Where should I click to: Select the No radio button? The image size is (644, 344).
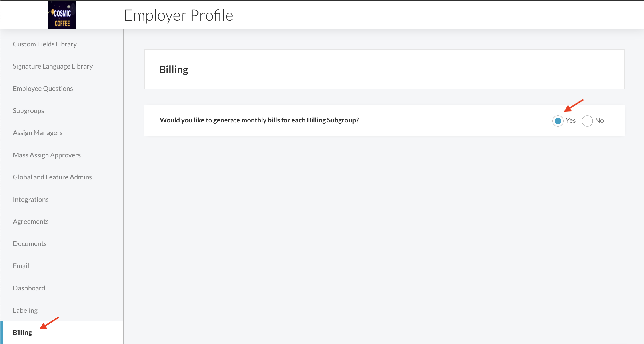[587, 121]
